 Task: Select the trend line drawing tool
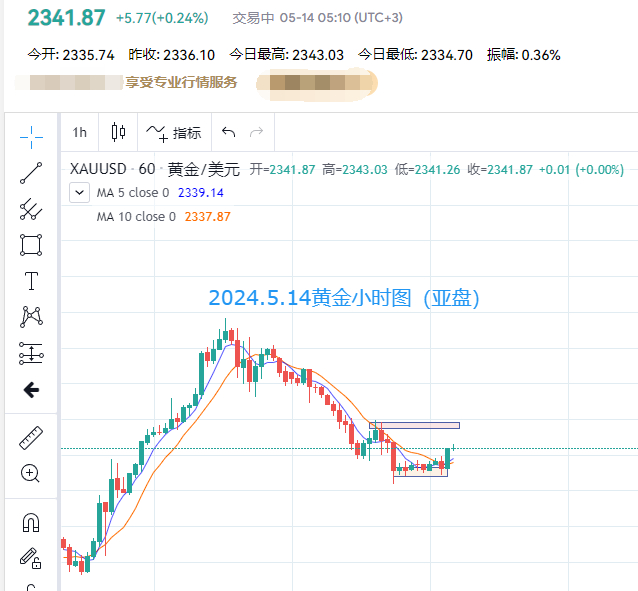coord(31,173)
